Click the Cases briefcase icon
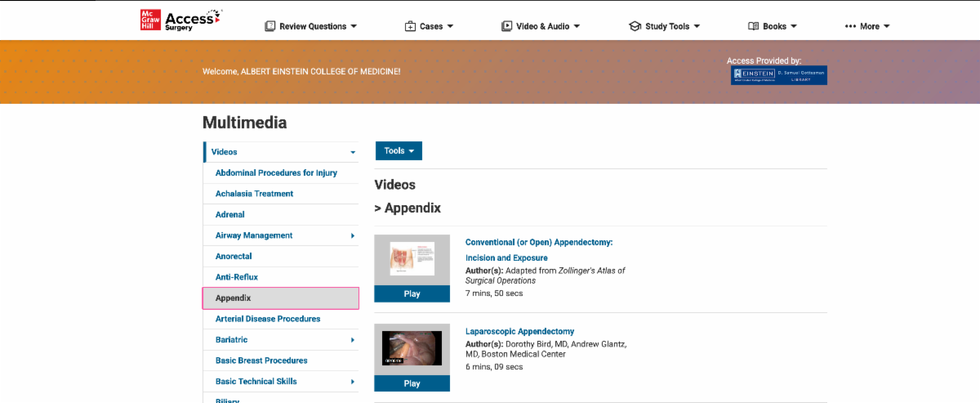 tap(410, 26)
